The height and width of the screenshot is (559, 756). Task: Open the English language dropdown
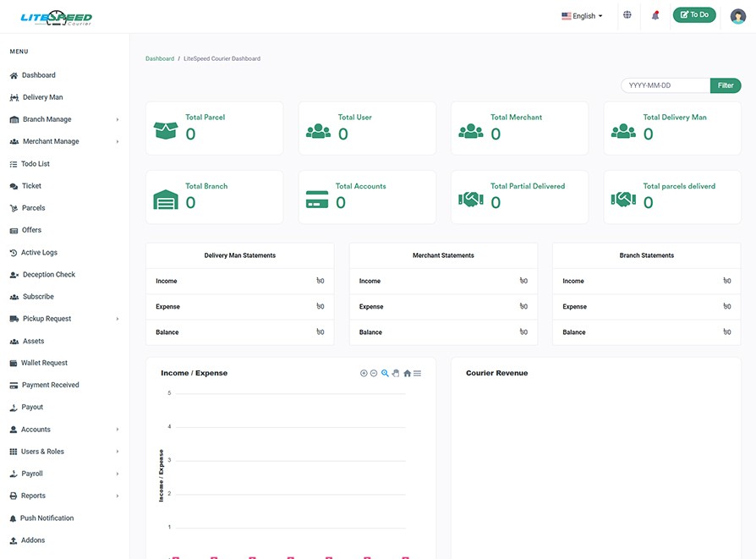click(x=582, y=16)
